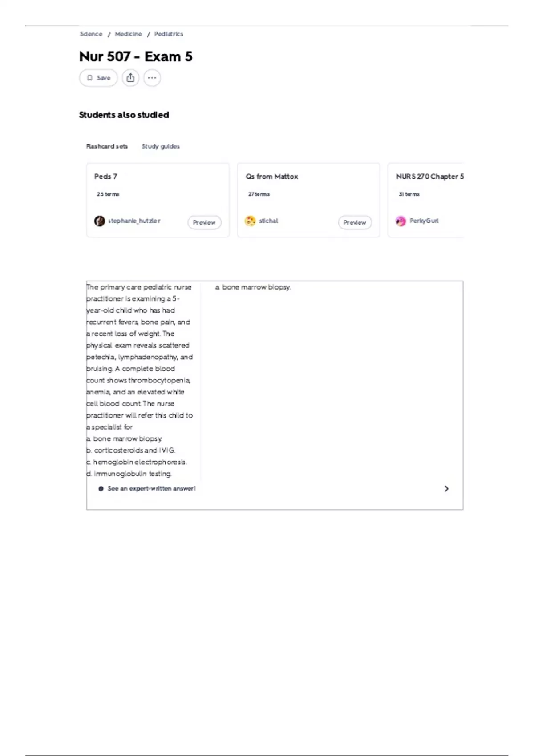The width and height of the screenshot is (534, 756).
Task: Click PerkyGurl's profile avatar
Action: click(x=401, y=221)
